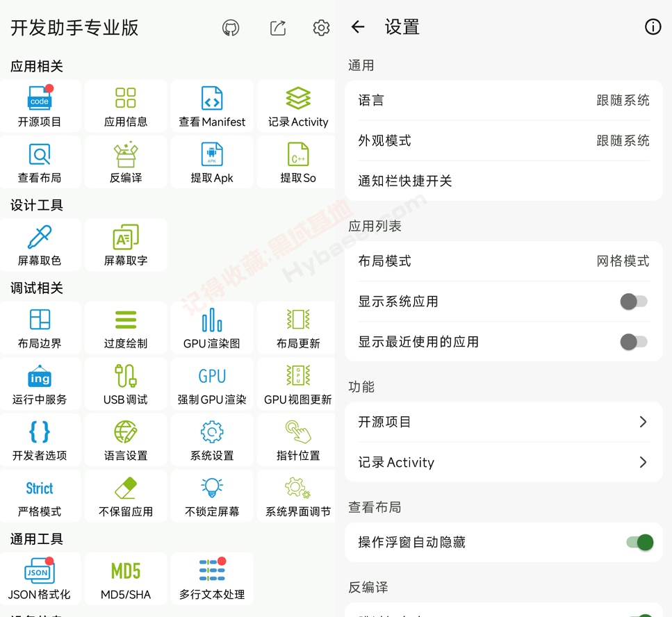The image size is (672, 617).
Task: Open 开发者选项 developer options
Action: (x=40, y=440)
